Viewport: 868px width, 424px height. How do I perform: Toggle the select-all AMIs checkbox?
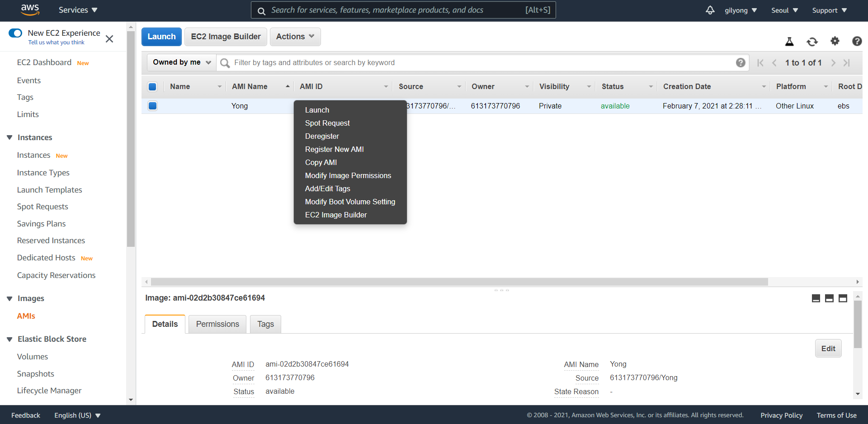point(152,87)
